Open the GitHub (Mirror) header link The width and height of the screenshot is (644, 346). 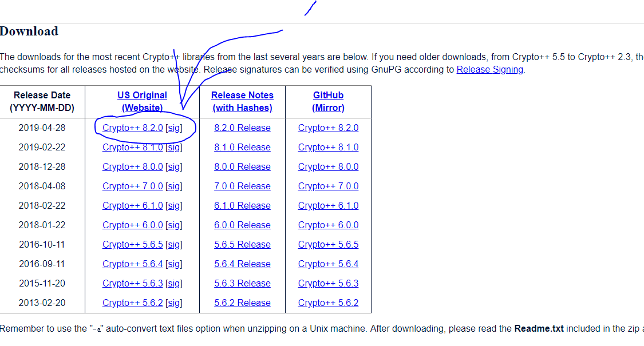coord(328,101)
